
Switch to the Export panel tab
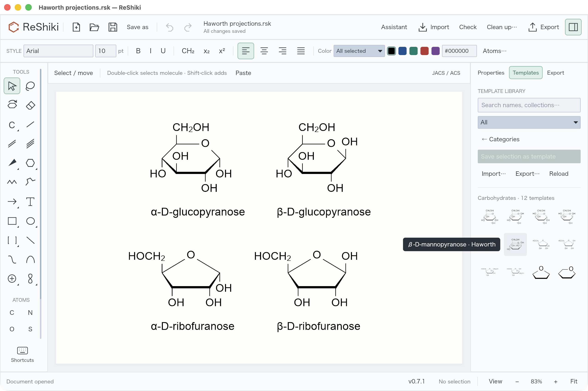point(555,73)
